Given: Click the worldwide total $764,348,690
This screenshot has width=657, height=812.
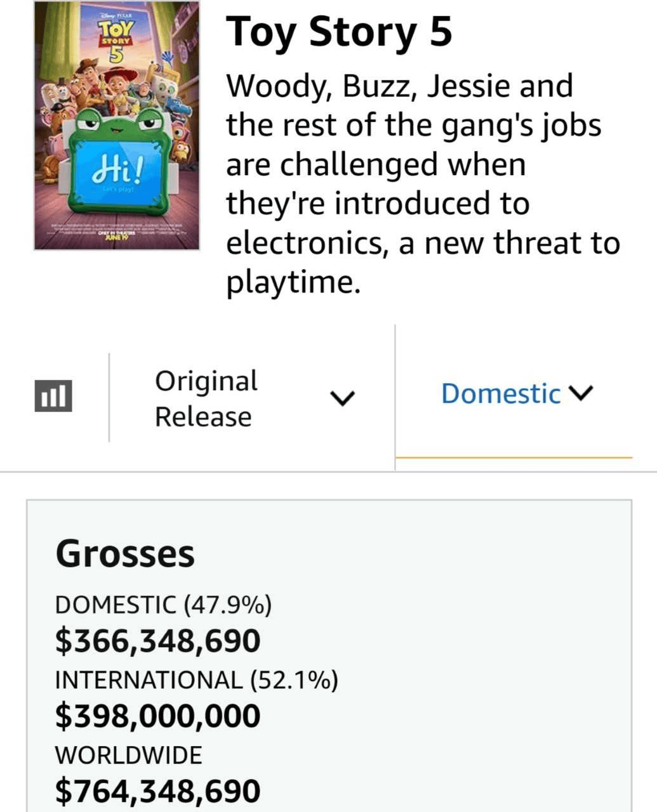Looking at the screenshot, I should tap(158, 790).
